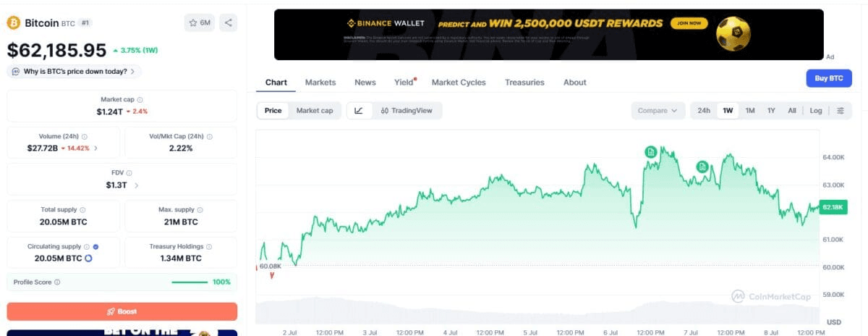This screenshot has height=336, width=868.
Task: Click the Buy BTC button
Action: pyautogui.click(x=829, y=78)
